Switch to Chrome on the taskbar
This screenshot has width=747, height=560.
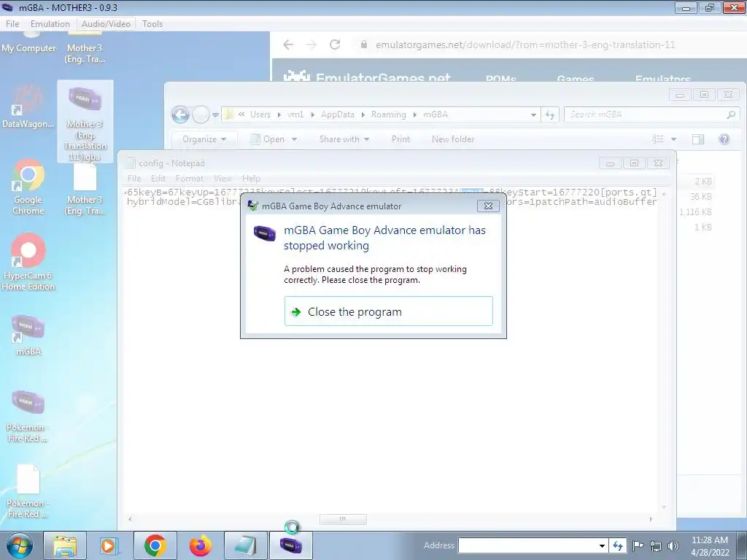coord(155,545)
